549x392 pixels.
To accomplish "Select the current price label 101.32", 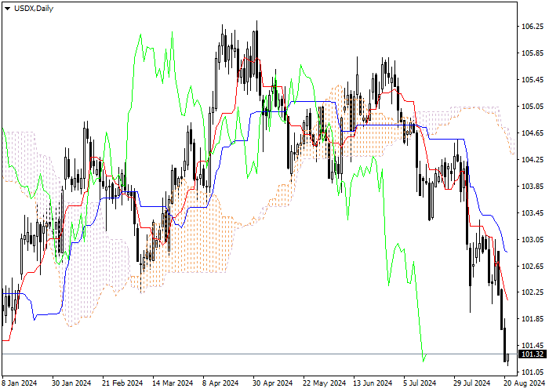I will click(533, 354).
